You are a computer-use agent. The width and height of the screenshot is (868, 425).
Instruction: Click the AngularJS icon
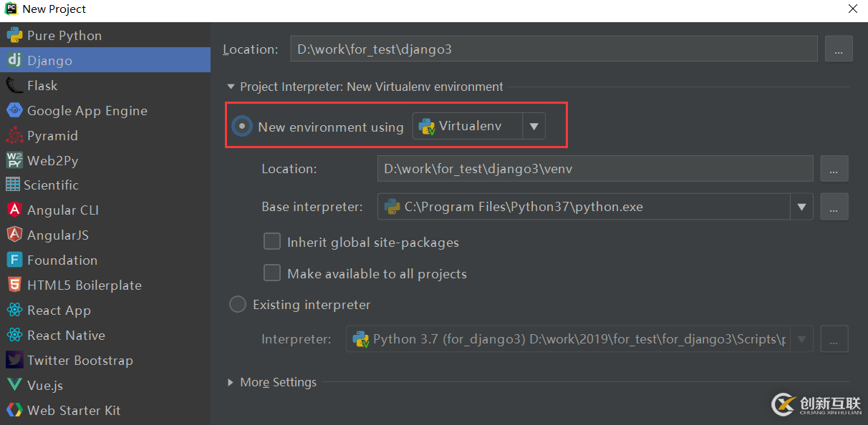pos(14,235)
